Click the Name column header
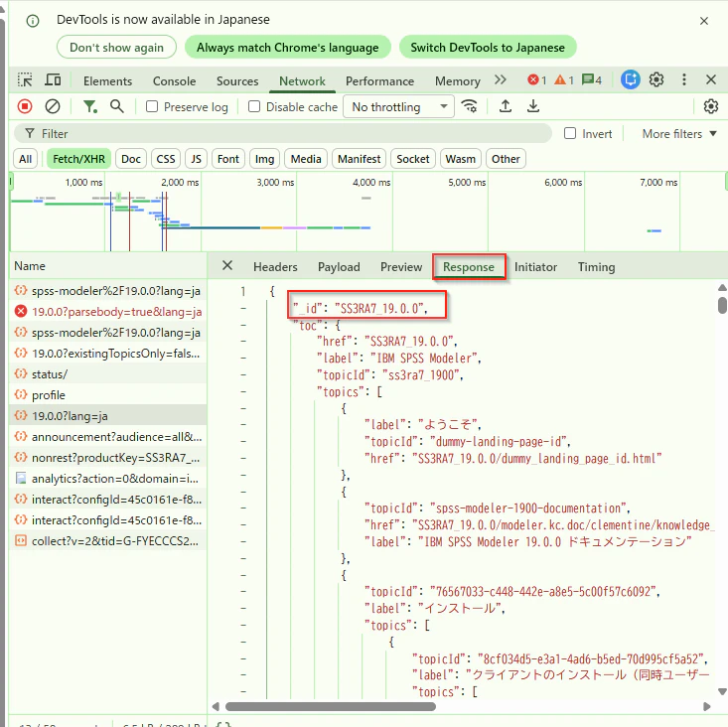 coord(107,266)
